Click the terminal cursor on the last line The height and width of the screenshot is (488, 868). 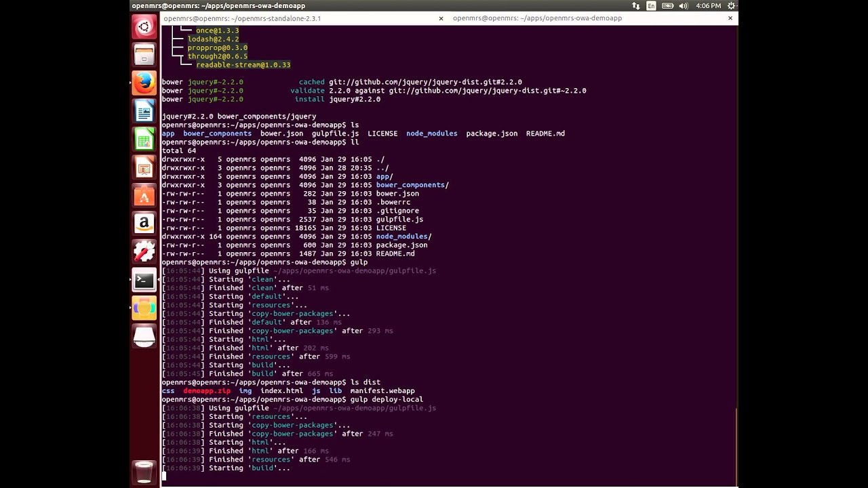[x=163, y=476]
